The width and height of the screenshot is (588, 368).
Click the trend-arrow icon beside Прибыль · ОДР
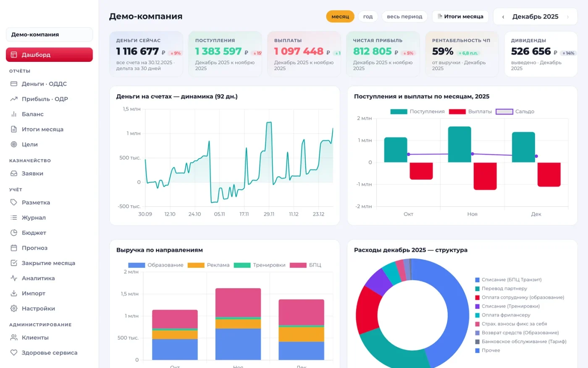tap(14, 99)
